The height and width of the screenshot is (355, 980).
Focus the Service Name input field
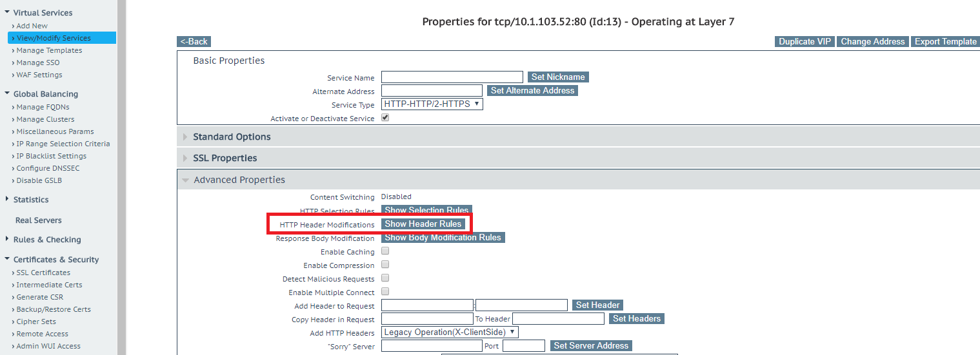tap(452, 77)
